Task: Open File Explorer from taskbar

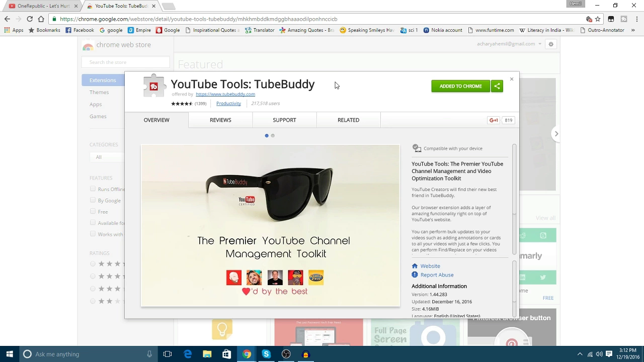Action: 207,354
